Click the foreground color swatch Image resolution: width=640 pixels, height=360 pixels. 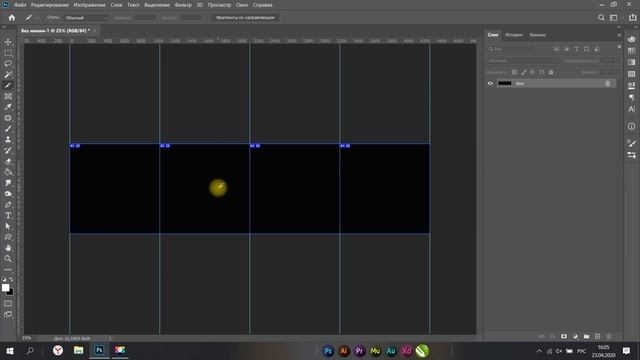click(x=5, y=288)
